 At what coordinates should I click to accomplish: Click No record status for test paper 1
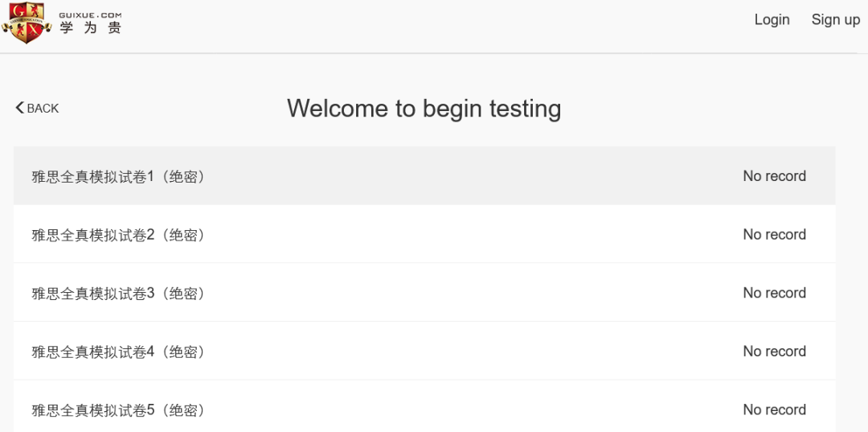(775, 176)
